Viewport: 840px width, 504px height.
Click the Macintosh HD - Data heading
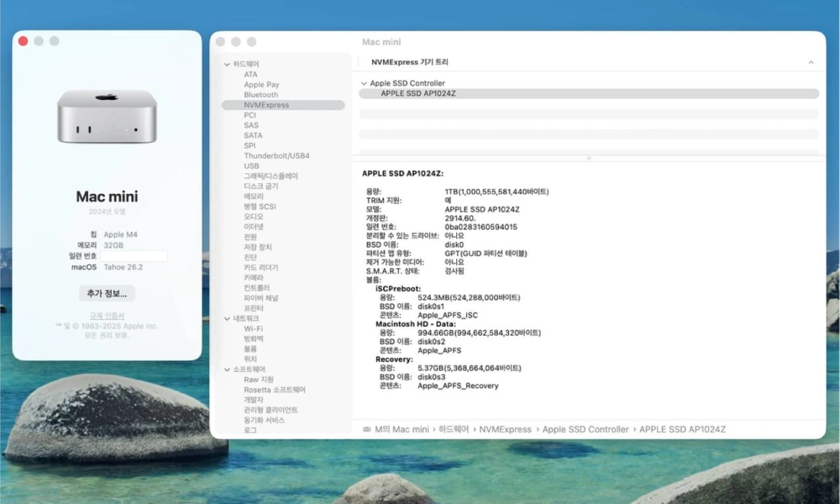tap(415, 324)
